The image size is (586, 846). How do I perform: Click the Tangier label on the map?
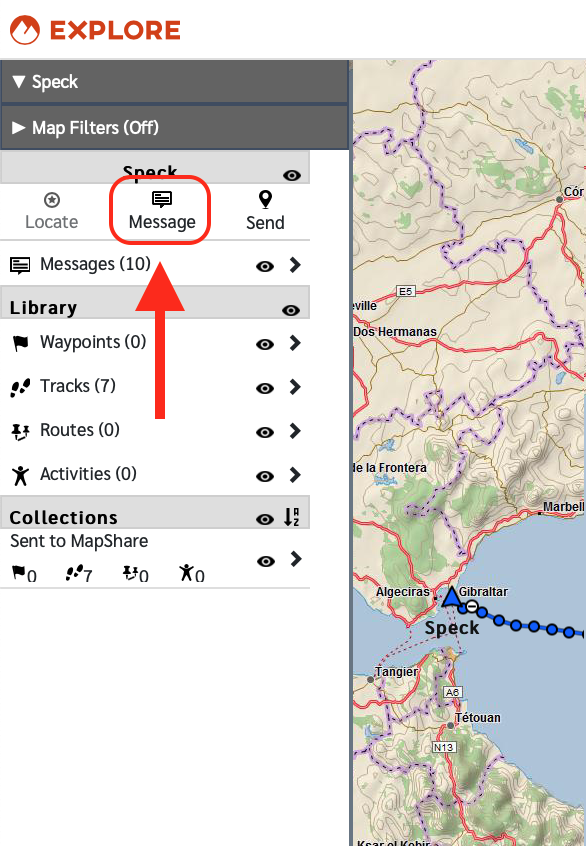pos(397,672)
